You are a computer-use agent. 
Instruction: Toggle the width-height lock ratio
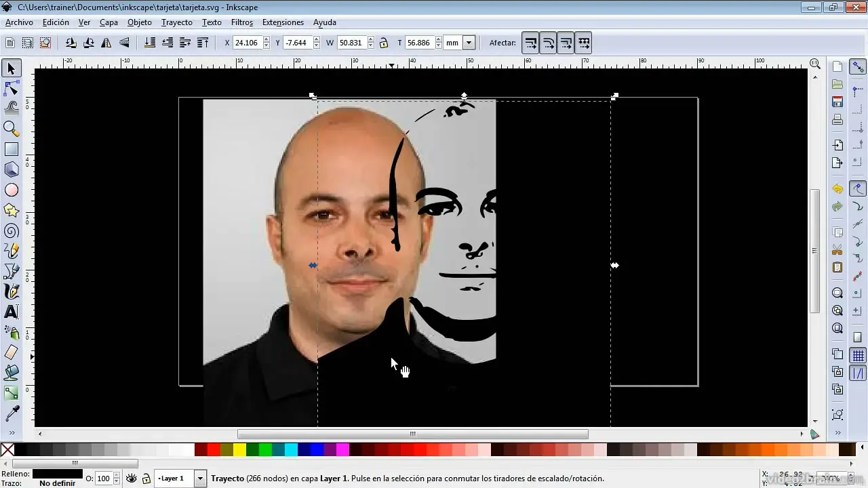click(384, 43)
